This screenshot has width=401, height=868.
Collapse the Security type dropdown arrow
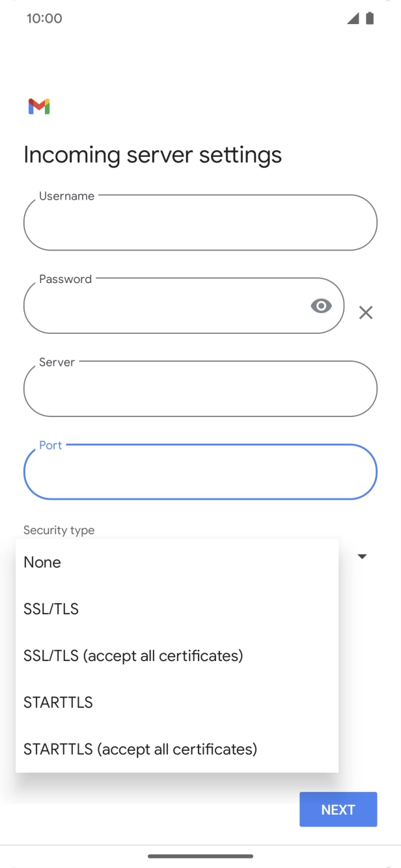(x=363, y=556)
